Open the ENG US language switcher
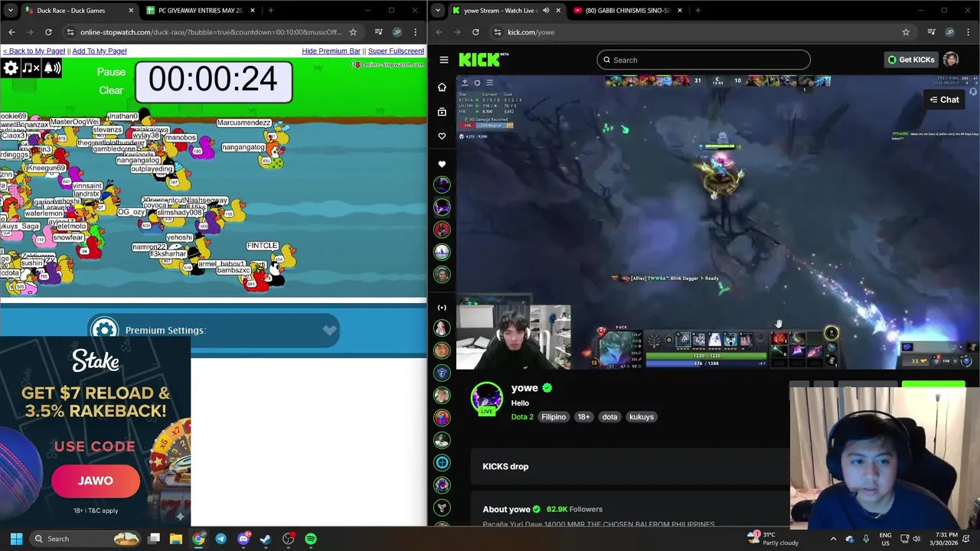The image size is (980, 551). click(x=885, y=539)
